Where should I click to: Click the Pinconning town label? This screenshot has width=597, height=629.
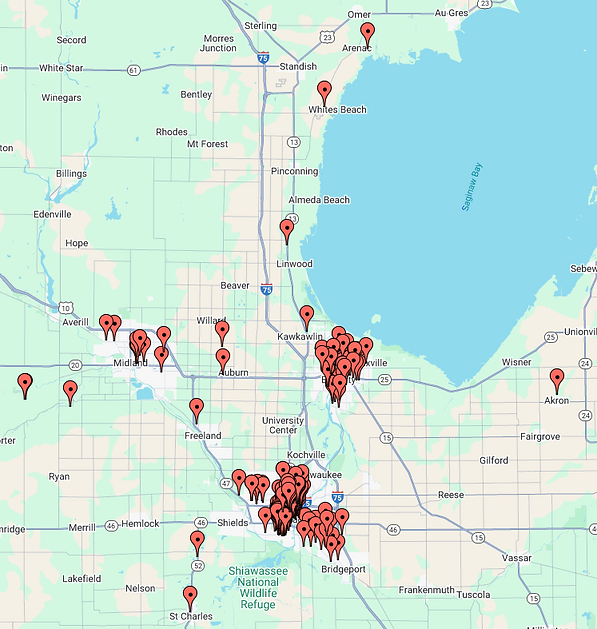(294, 171)
